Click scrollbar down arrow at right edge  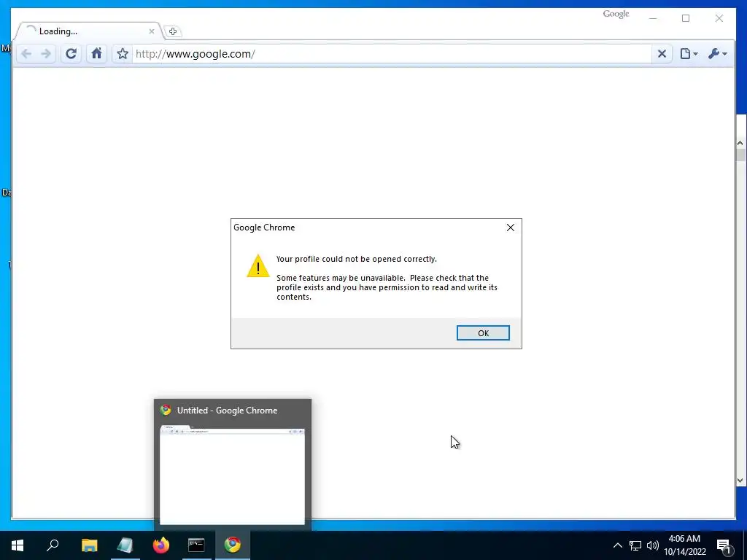[740, 481]
